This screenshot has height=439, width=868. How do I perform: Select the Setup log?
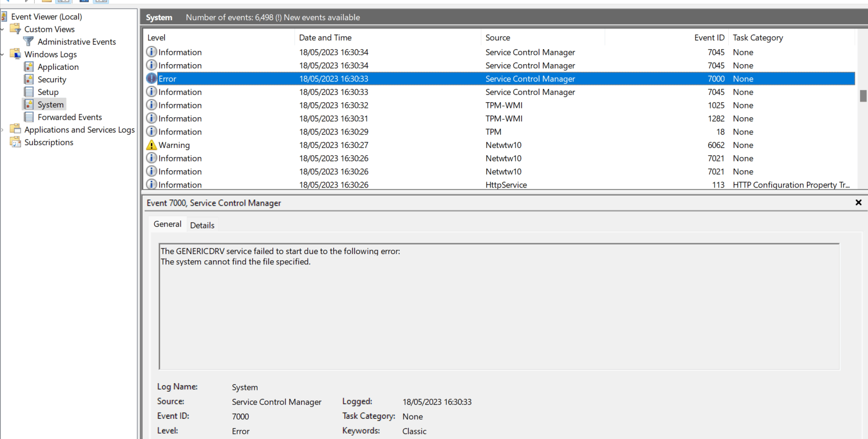click(x=47, y=92)
